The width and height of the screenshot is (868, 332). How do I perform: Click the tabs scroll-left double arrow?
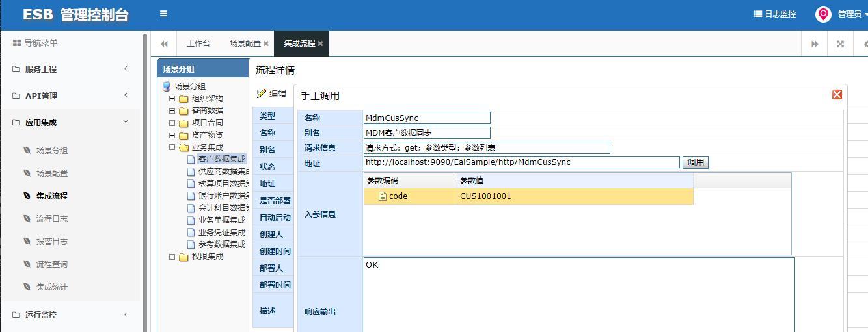[x=164, y=44]
